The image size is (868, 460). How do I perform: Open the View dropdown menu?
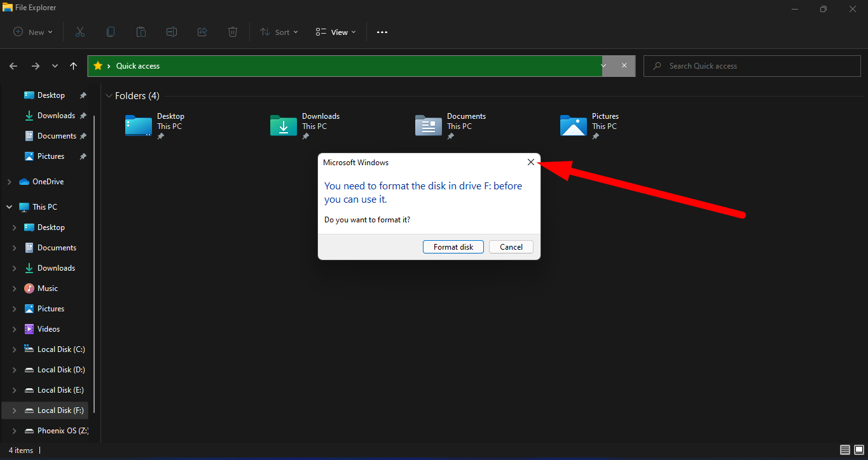click(336, 32)
